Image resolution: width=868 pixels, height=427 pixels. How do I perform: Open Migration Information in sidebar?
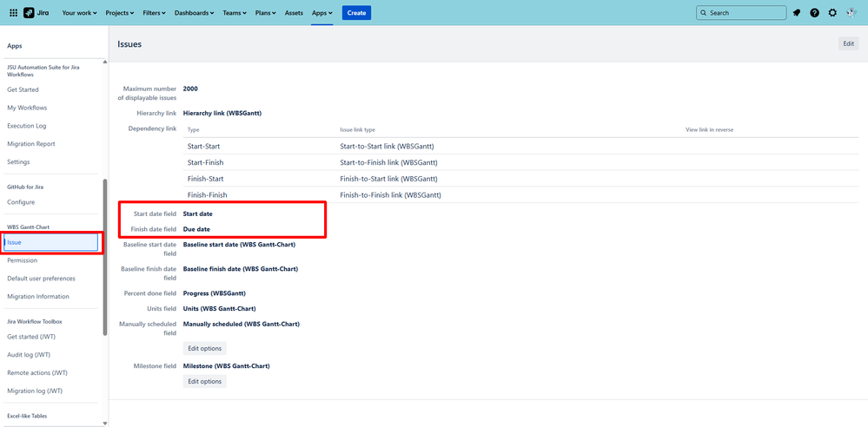38,297
